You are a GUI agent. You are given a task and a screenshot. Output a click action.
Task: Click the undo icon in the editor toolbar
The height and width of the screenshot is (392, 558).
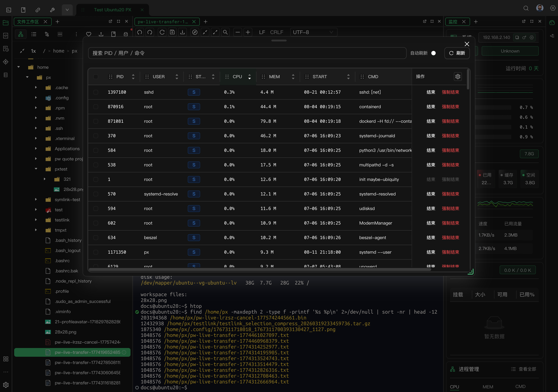[x=140, y=32]
